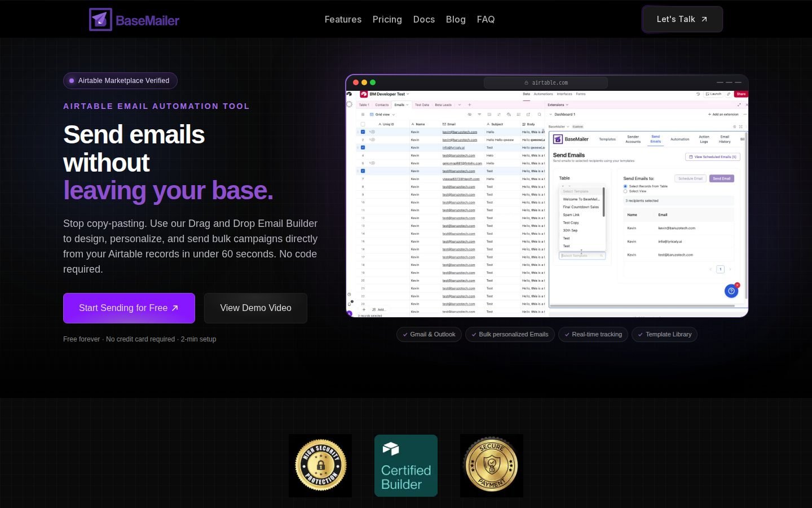
Task: Open the Extensions dropdown
Action: (558, 105)
